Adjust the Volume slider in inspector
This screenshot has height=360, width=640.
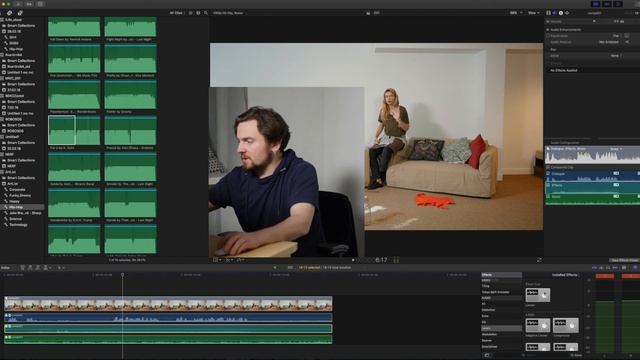594,21
